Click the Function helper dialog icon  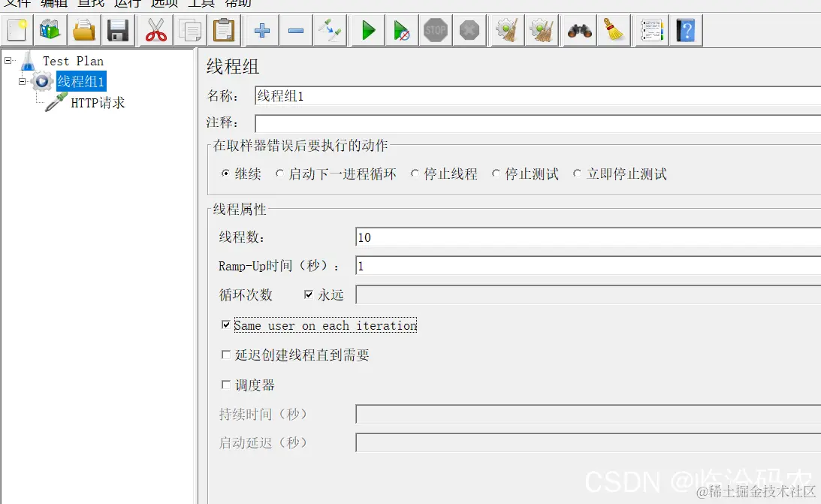pos(650,30)
